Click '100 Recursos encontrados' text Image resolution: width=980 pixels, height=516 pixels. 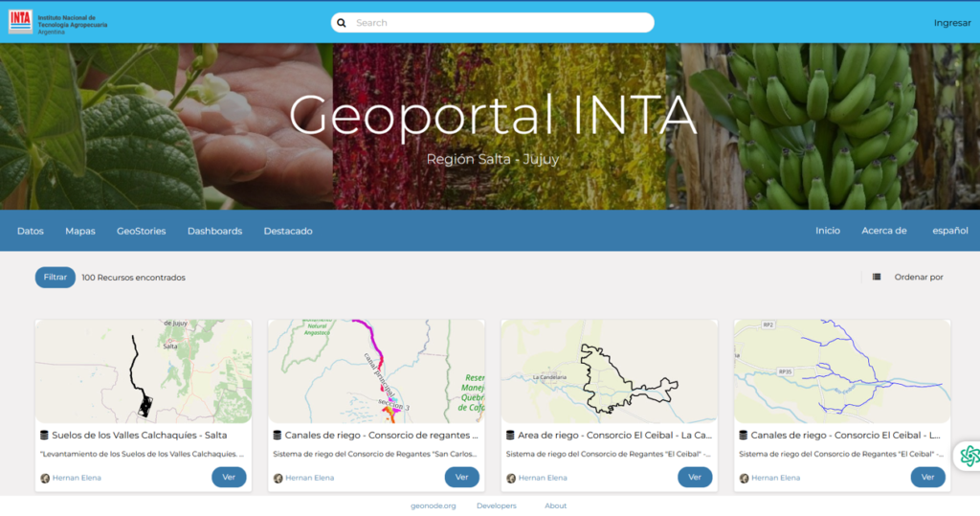click(133, 278)
